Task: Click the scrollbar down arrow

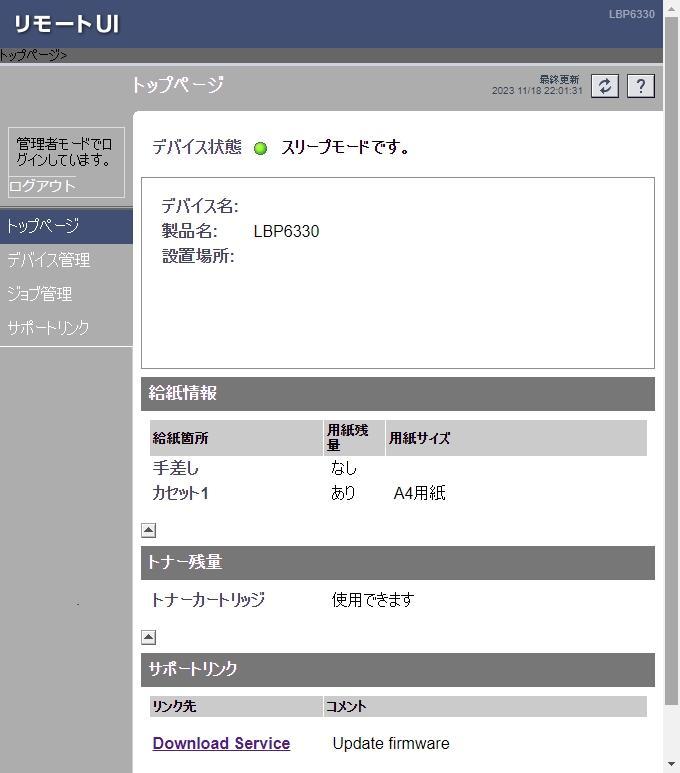Action: [x=672, y=764]
